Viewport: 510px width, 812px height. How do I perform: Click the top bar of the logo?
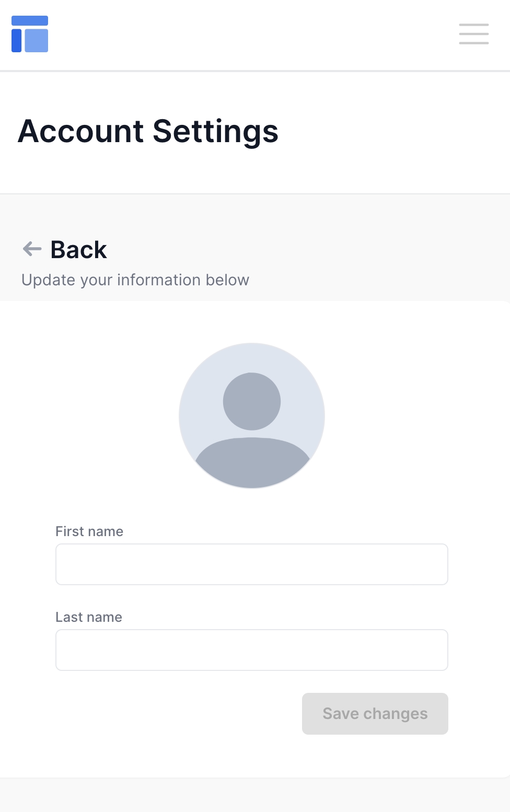(x=30, y=21)
